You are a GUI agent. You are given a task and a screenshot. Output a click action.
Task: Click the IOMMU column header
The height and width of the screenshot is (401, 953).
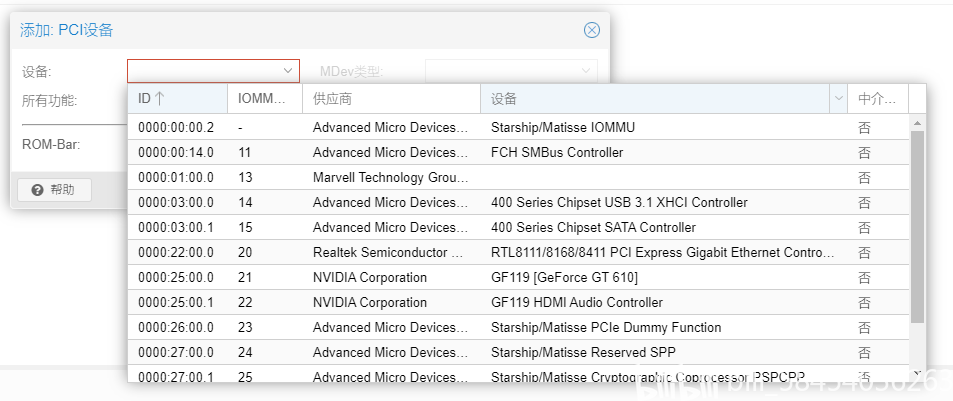coord(264,99)
